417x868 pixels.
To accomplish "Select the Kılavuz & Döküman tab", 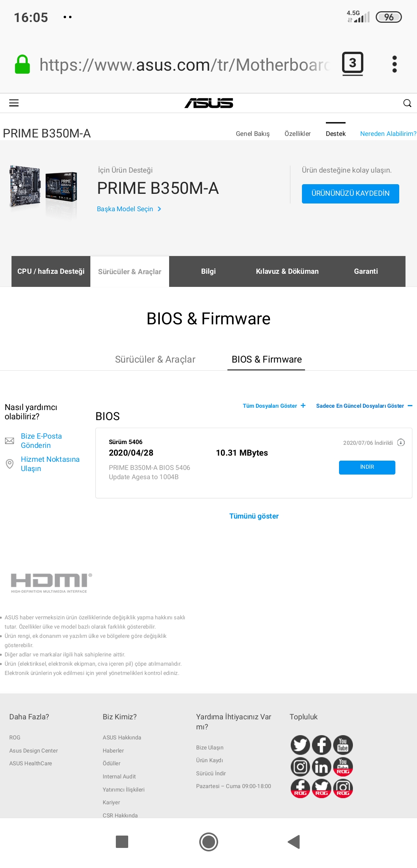I will 287,271.
